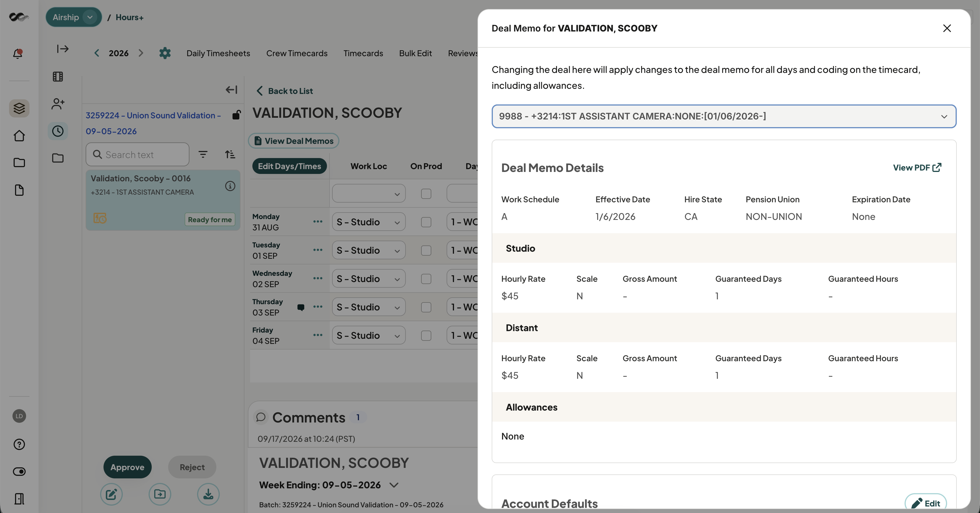Open the blank header Work Loc dropdown
The height and width of the screenshot is (513, 980).
pyautogui.click(x=368, y=194)
